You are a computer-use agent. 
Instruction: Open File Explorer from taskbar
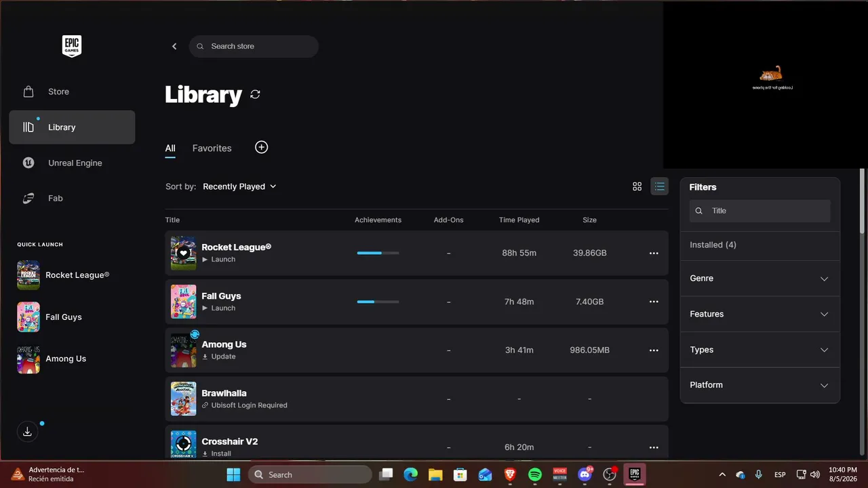coord(435,474)
